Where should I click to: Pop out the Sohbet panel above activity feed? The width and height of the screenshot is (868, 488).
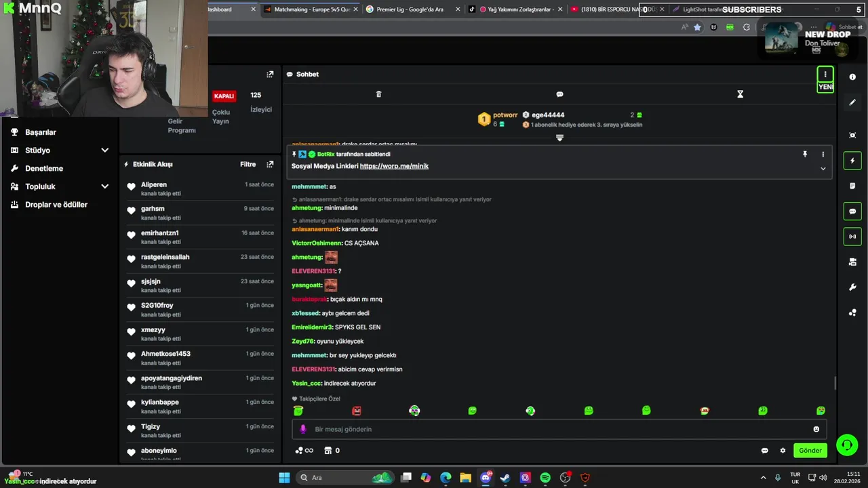tap(270, 75)
